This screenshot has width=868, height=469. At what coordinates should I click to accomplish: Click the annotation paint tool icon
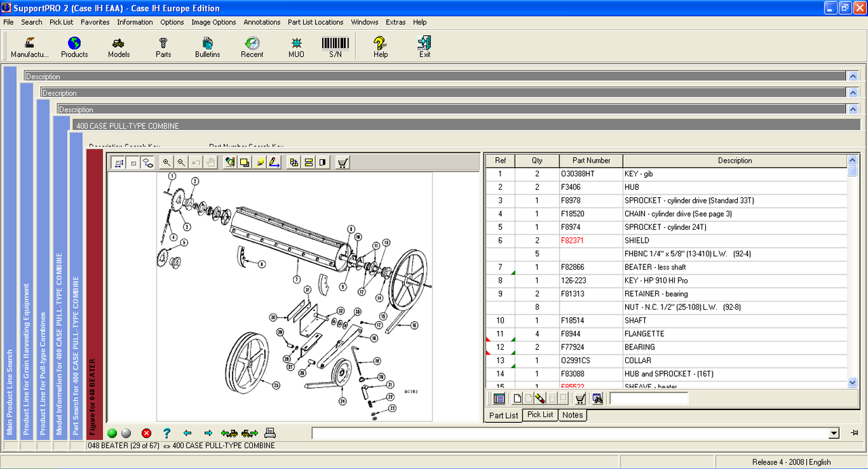tap(230, 163)
